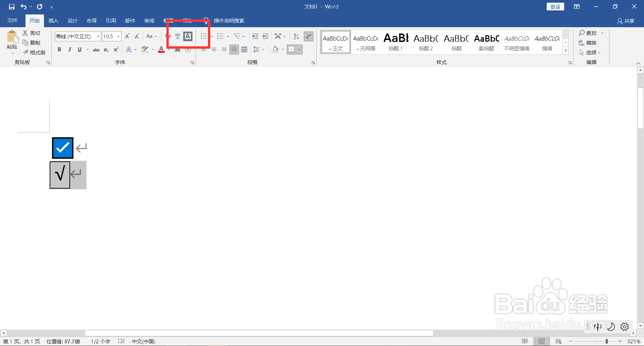Toggle show/hide paragraph marks

pos(309,36)
